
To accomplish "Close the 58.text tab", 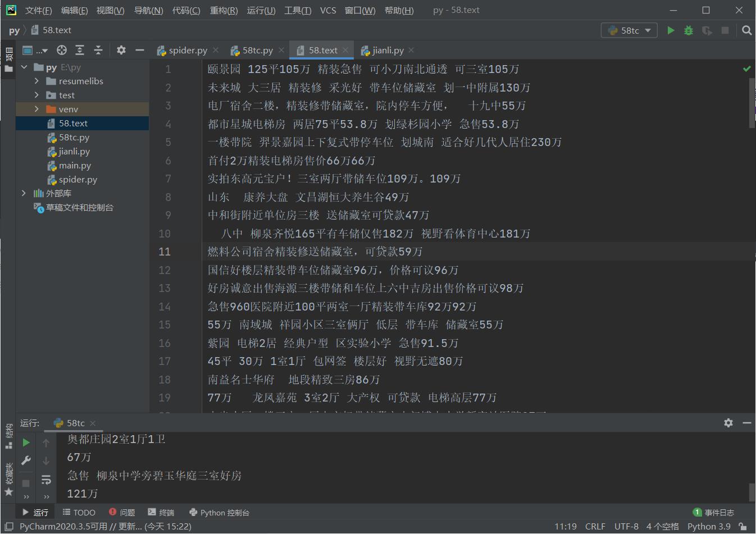I will (x=345, y=50).
